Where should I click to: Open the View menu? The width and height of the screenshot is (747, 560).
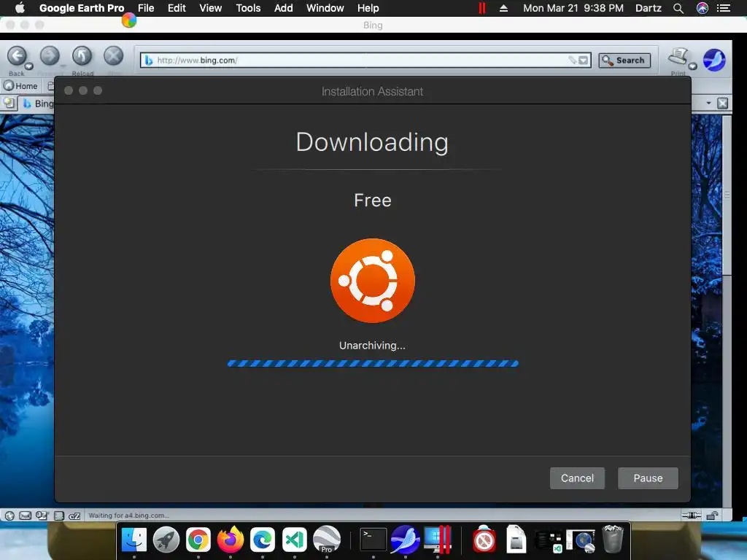(x=211, y=8)
